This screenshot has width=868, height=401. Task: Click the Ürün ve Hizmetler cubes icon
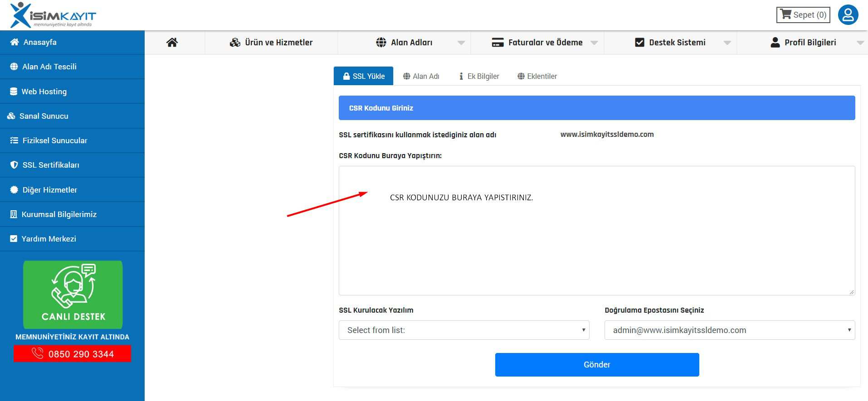[235, 43]
